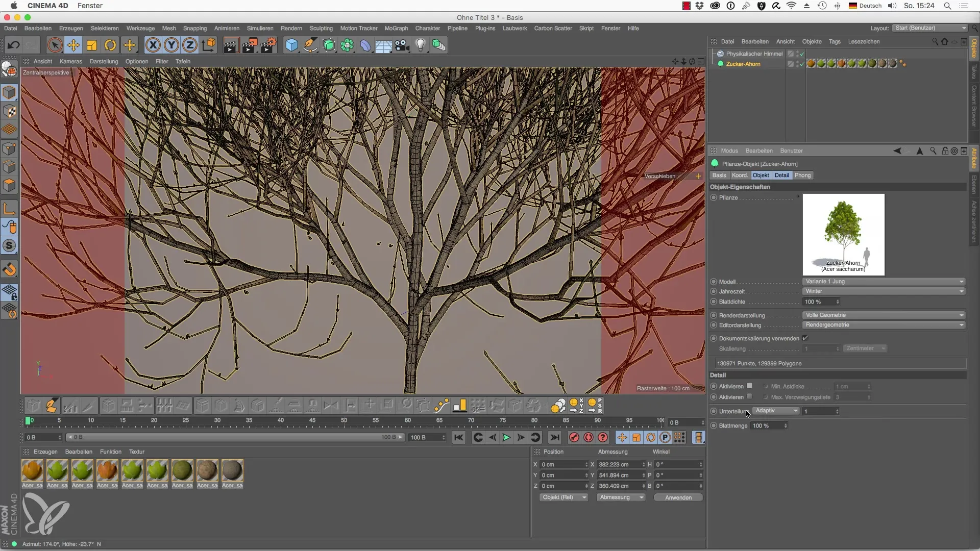Click the X Abmessung 382.223 cm field
980x551 pixels.
pyautogui.click(x=621, y=464)
